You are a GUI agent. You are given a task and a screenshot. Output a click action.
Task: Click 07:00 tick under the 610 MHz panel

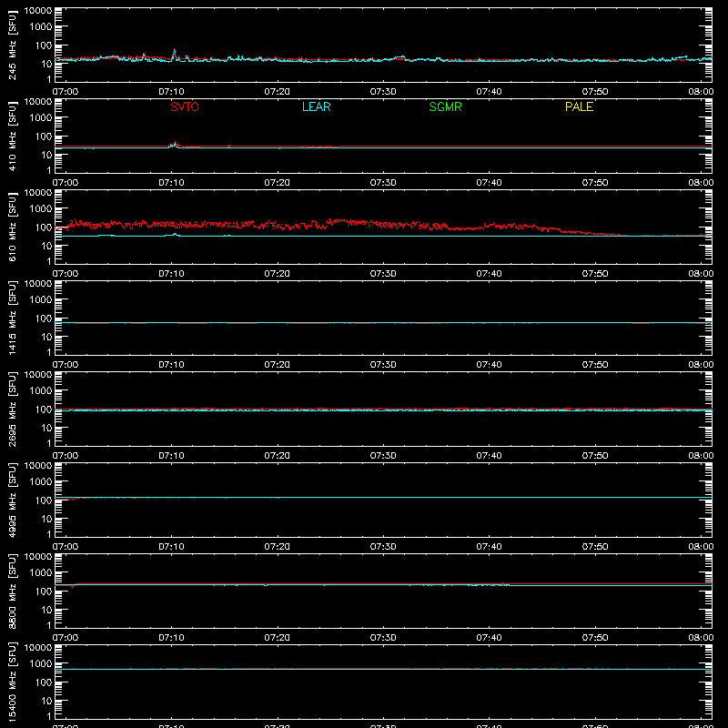coord(66,274)
